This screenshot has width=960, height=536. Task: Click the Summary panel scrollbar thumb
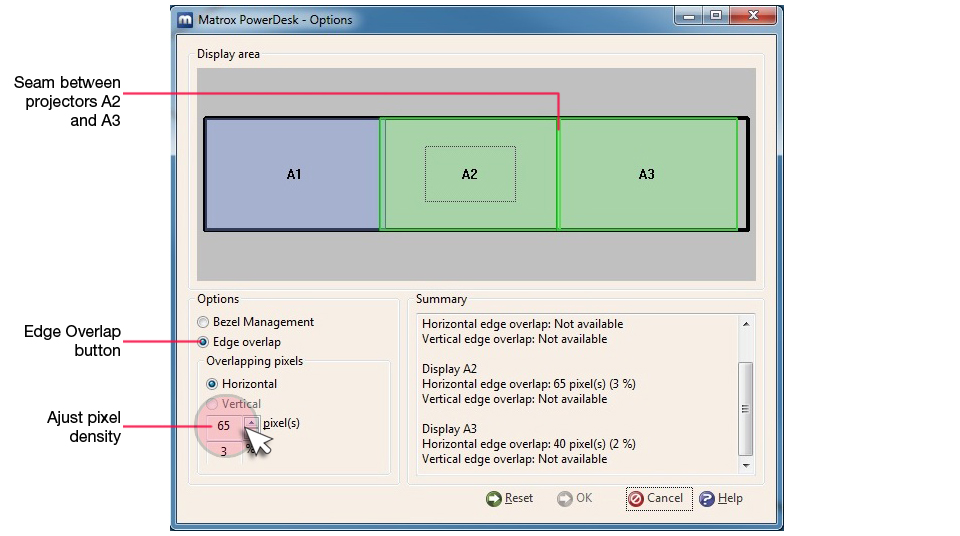tap(746, 409)
